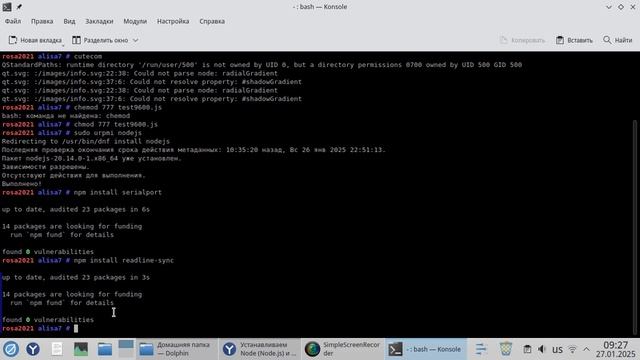Open the Закладки menu

(x=99, y=21)
